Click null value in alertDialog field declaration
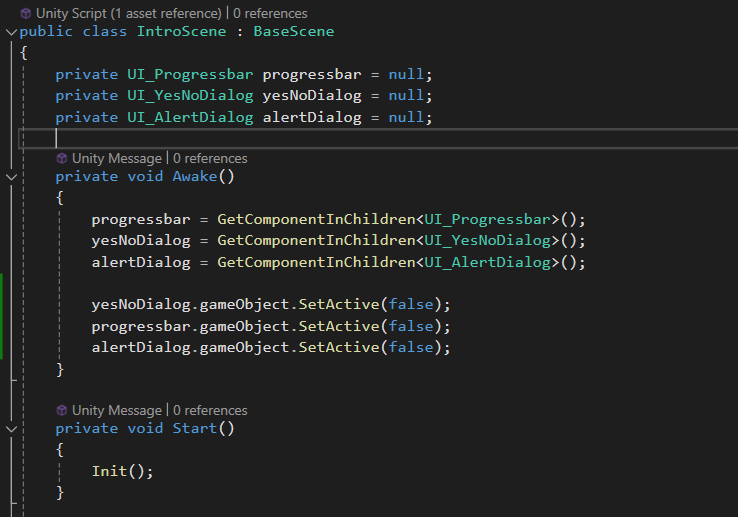 (406, 117)
